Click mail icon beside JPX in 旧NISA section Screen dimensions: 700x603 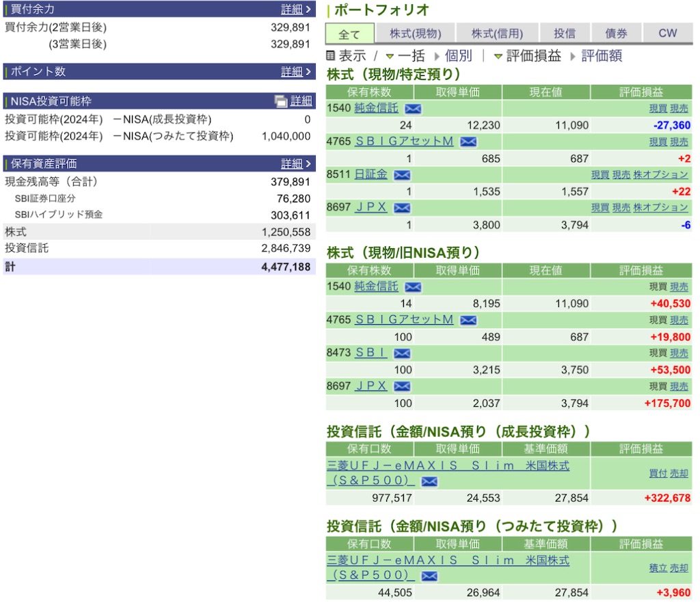pyautogui.click(x=402, y=386)
